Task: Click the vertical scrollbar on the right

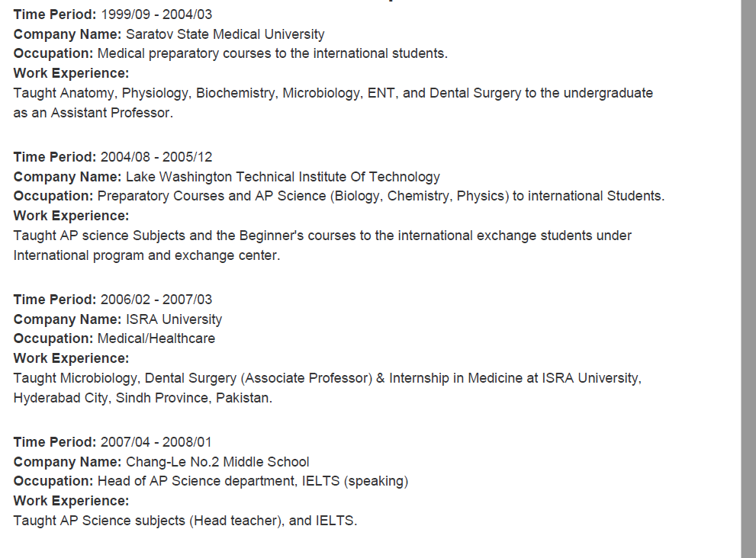Action: coord(748,279)
